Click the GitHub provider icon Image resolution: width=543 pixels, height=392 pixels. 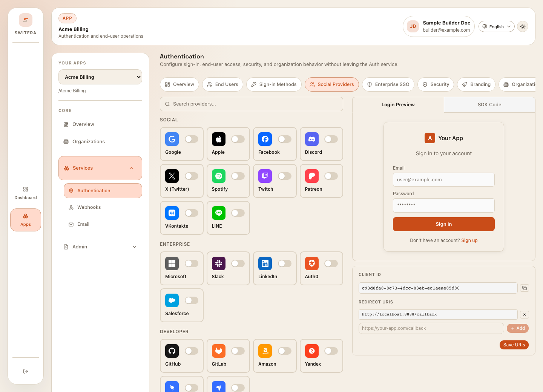172,351
